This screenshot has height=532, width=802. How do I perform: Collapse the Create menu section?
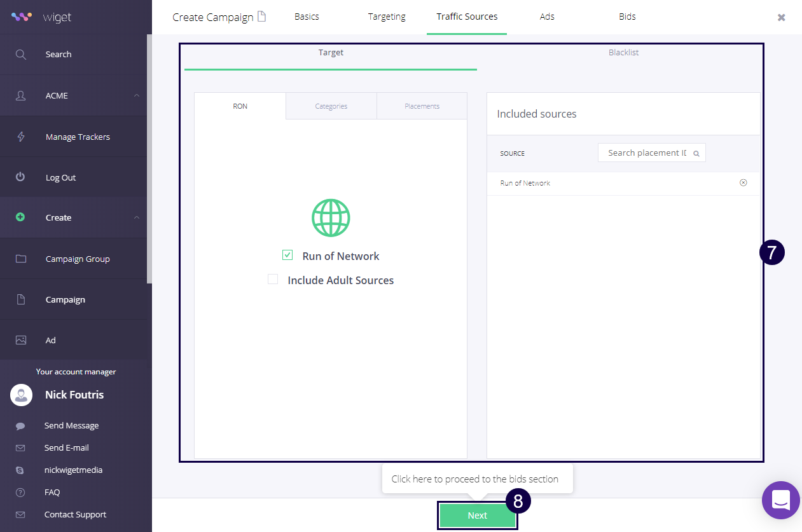[x=136, y=218]
